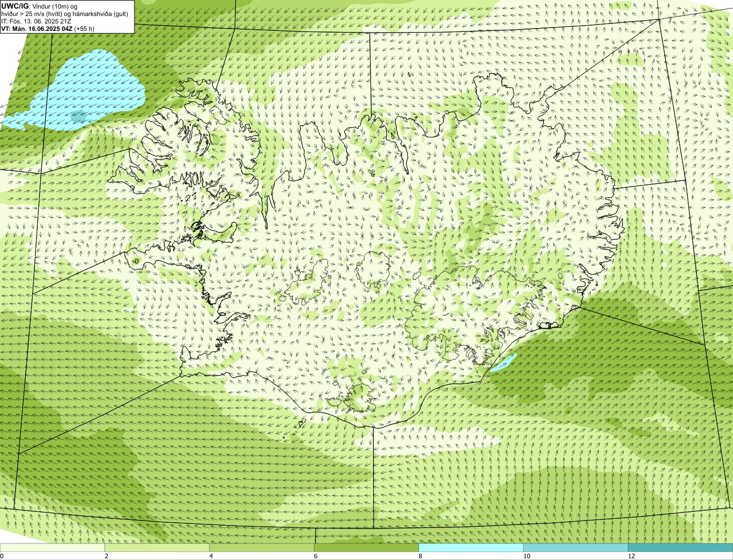733x560 pixels.
Task: Click the 4–6 m/s green legend swatch
Action: click(262, 547)
